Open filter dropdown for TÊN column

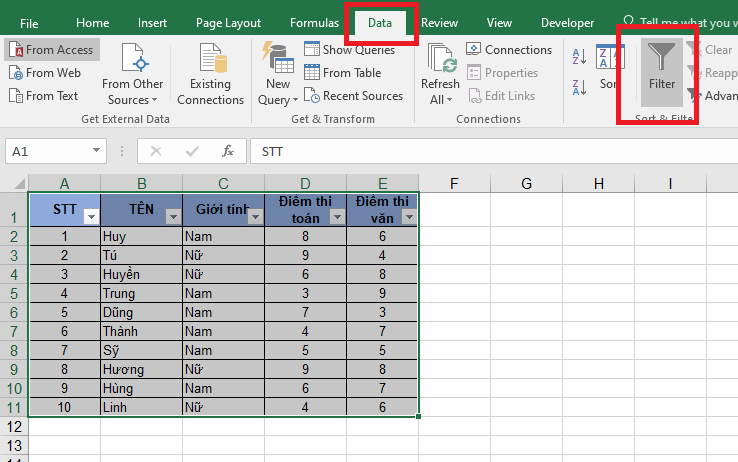point(172,216)
